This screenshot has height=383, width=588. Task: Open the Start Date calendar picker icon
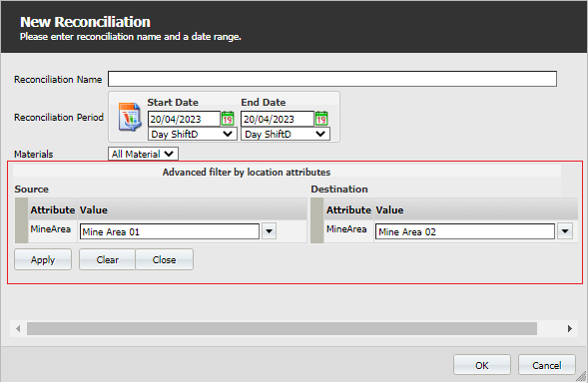click(228, 119)
